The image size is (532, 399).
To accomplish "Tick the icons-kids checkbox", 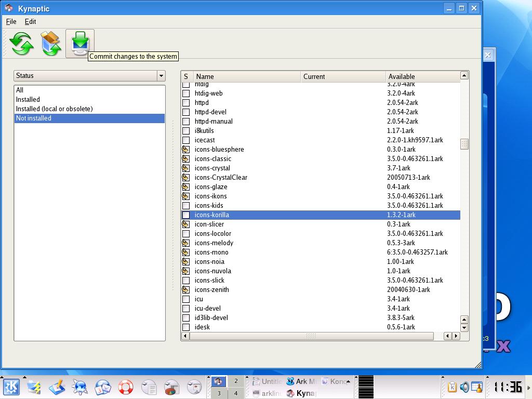I will pyautogui.click(x=186, y=206).
